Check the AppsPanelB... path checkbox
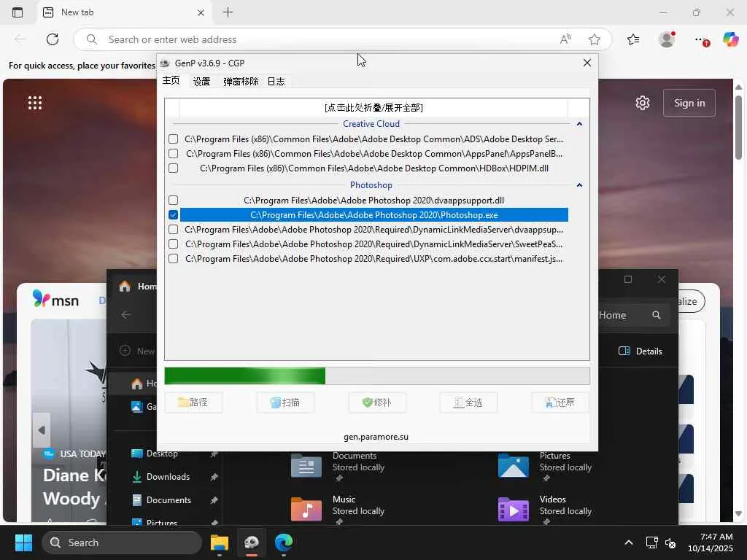747x560 pixels. (174, 153)
